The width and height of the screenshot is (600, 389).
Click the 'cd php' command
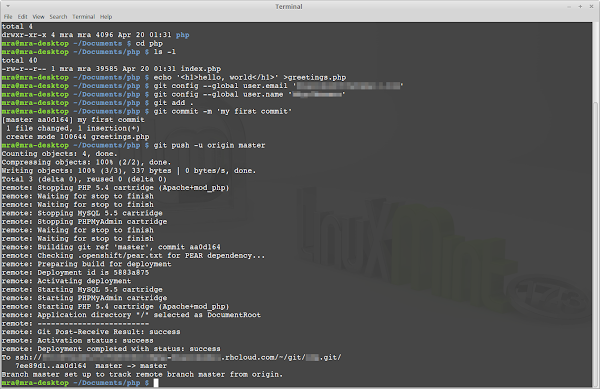[149, 43]
